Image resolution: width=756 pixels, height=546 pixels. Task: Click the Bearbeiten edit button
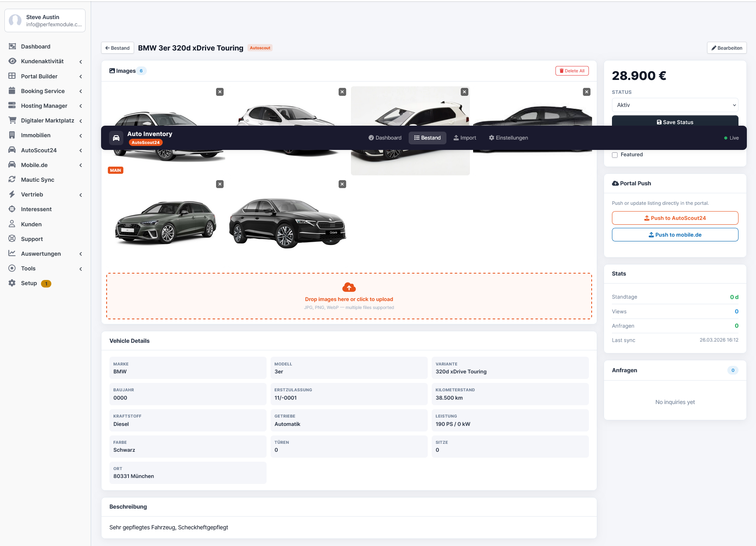727,48
